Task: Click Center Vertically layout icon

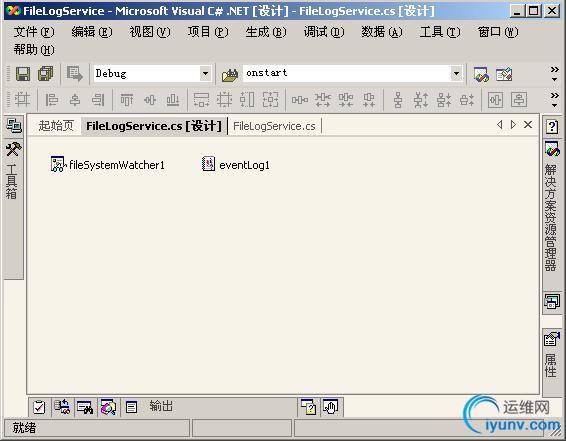Action: [x=519, y=100]
